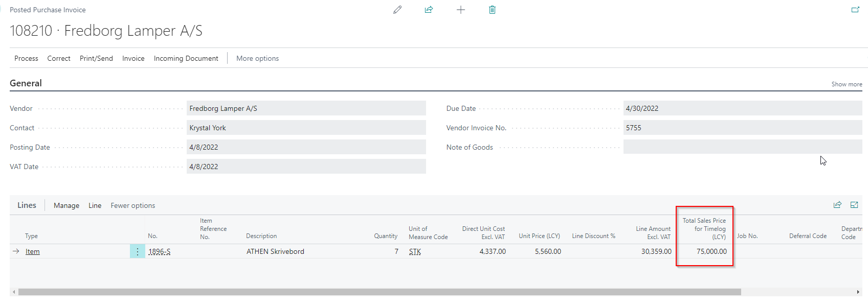Click the ATHEN Skrivebord description cell
This screenshot has height=307, width=868.
point(275,251)
